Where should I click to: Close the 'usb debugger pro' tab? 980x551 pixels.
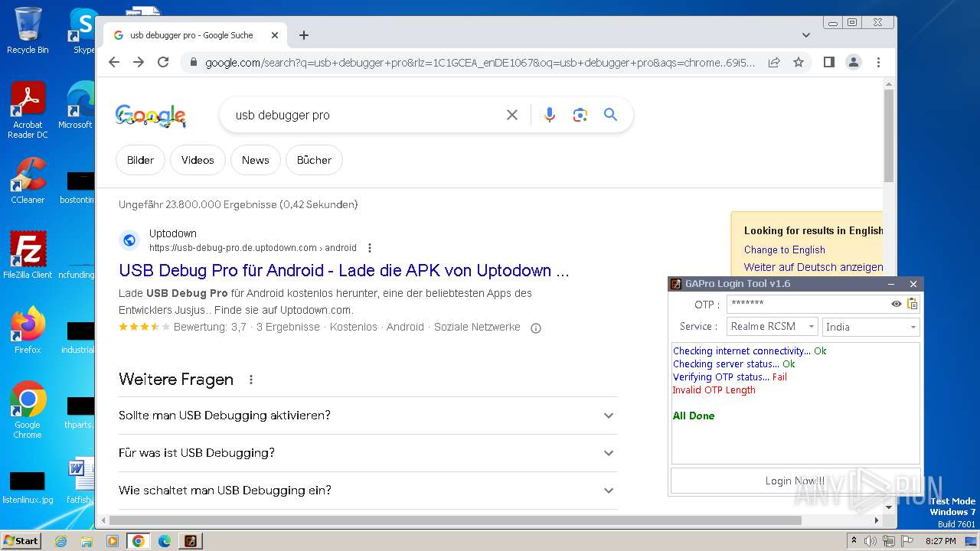(275, 35)
